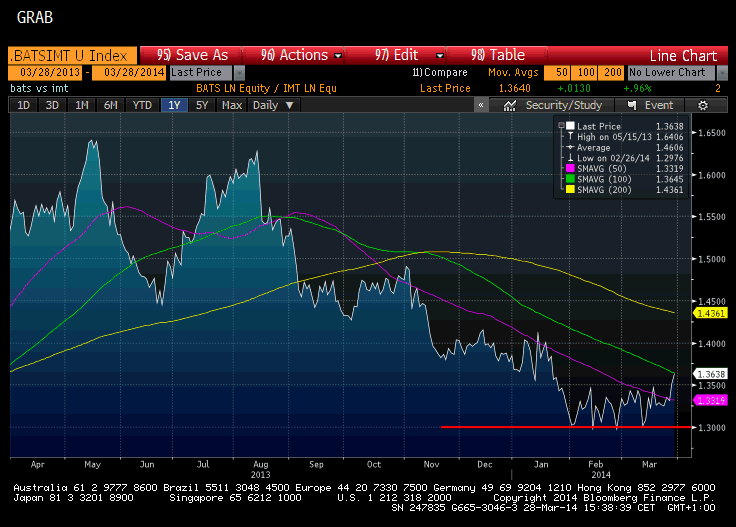Click the yellow SMAVG (200) swatch
Screen dimensions: 736x527
click(570, 190)
